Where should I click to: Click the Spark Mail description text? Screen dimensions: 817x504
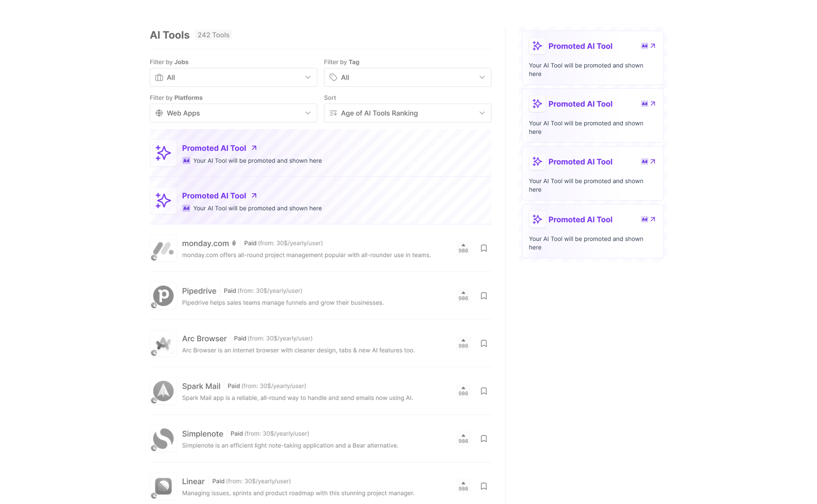click(x=297, y=398)
